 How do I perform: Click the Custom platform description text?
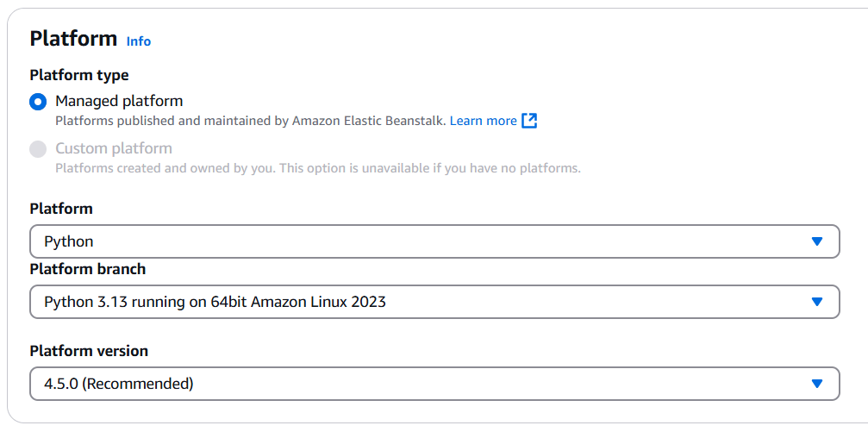[x=317, y=168]
